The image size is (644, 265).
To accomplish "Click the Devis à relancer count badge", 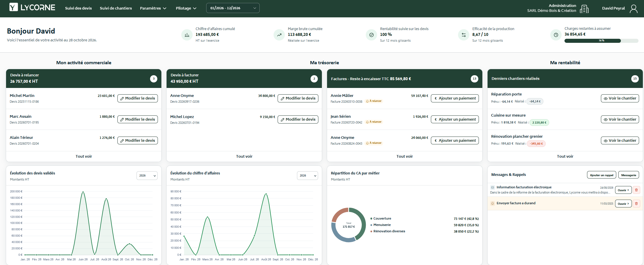I will [154, 79].
